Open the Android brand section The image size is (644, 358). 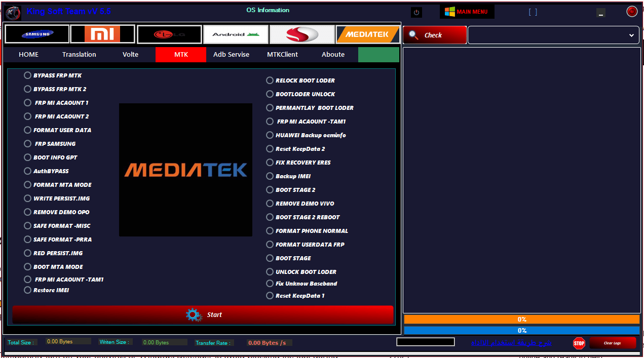click(x=236, y=34)
